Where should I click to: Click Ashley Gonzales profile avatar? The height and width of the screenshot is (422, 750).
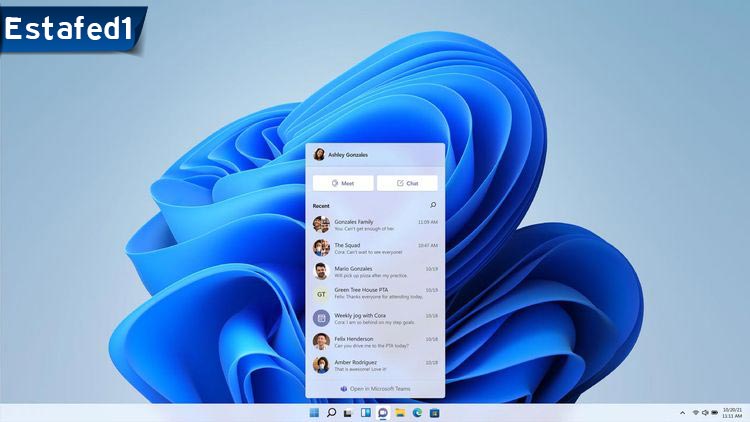click(320, 155)
